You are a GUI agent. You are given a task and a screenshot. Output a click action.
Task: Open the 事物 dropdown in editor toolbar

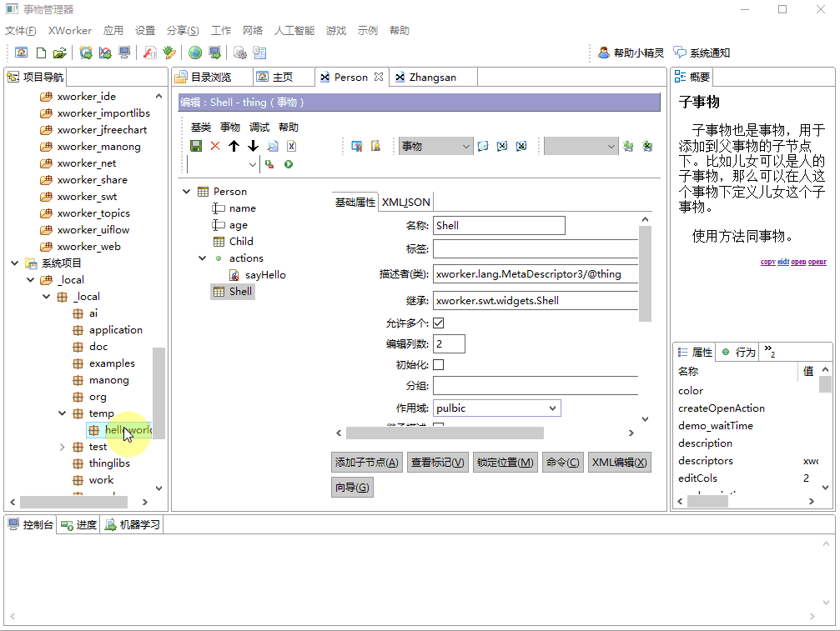pyautogui.click(x=435, y=146)
